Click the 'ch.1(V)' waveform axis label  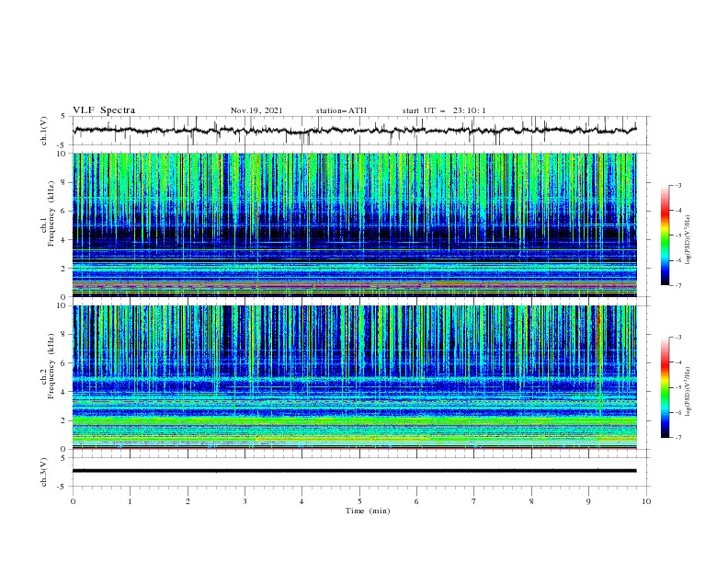coord(44,131)
